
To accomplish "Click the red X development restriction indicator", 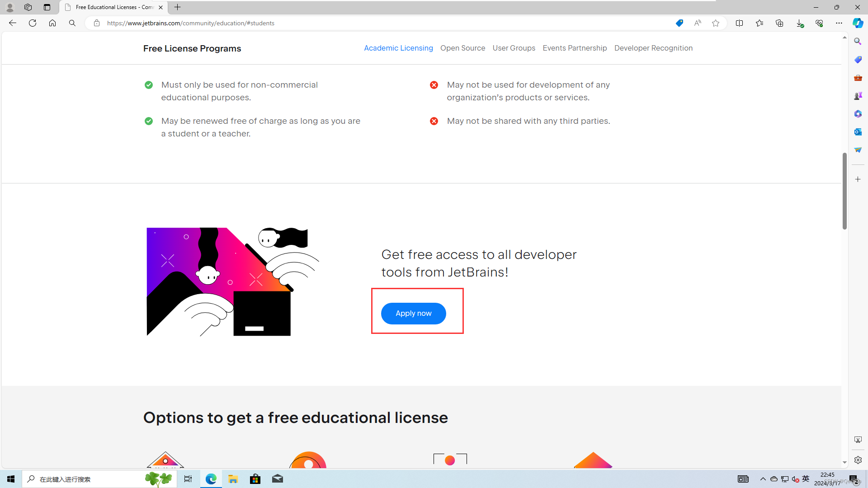I will 434,84.
